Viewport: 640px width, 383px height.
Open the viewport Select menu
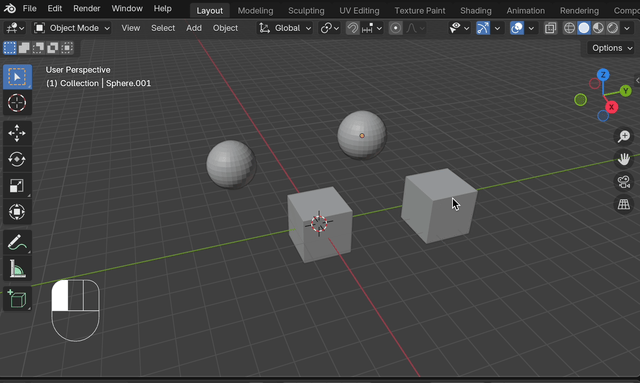click(163, 28)
